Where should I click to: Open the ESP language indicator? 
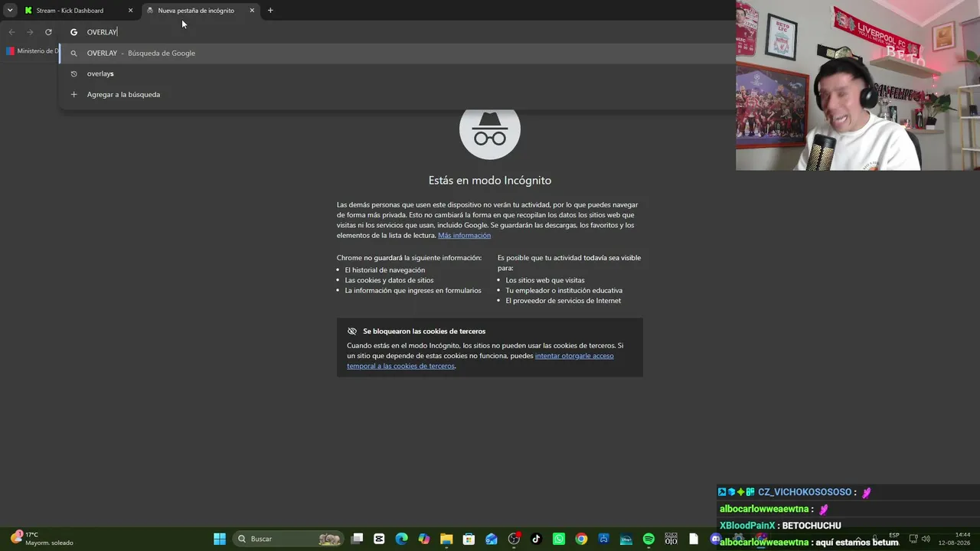coord(894,536)
